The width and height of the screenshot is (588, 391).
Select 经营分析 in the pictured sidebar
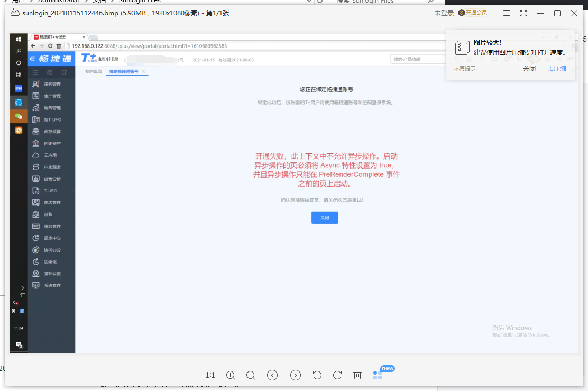click(52, 179)
